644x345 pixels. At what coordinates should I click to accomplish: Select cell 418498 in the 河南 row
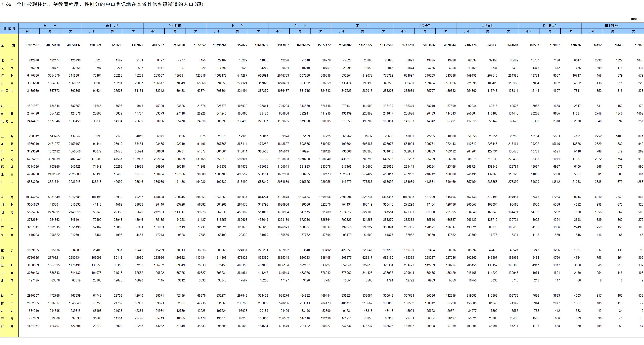click(159, 197)
